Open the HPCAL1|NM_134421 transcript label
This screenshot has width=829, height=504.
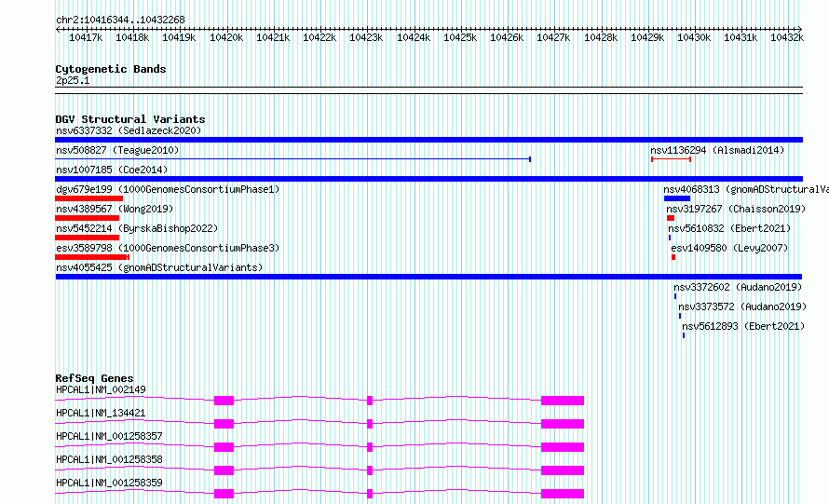pos(101,413)
